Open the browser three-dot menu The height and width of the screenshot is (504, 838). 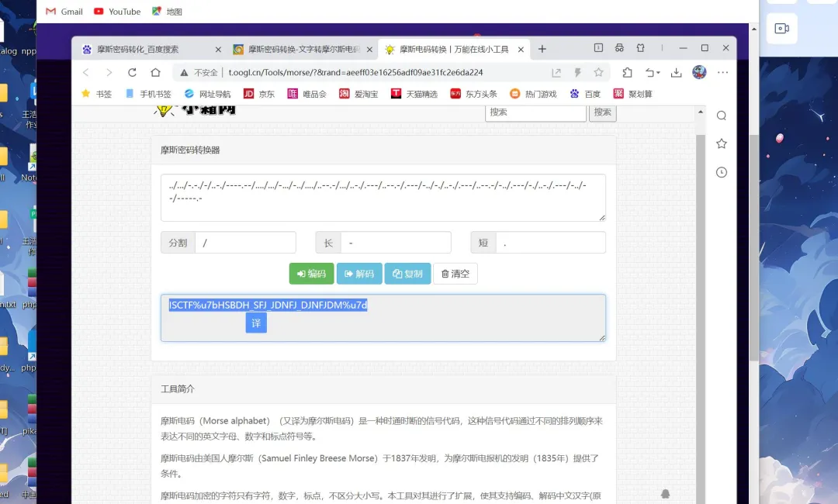pos(722,72)
